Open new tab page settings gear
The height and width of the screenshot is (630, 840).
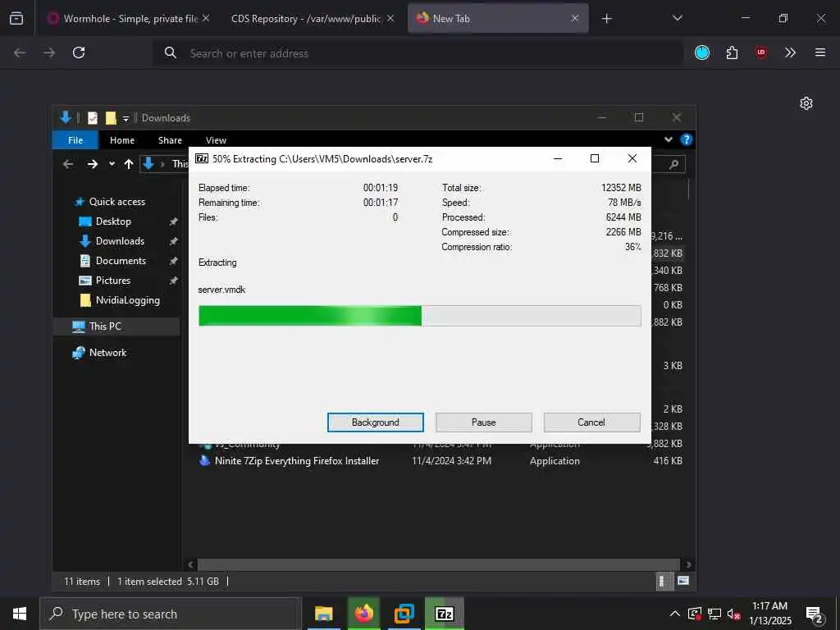tap(806, 103)
